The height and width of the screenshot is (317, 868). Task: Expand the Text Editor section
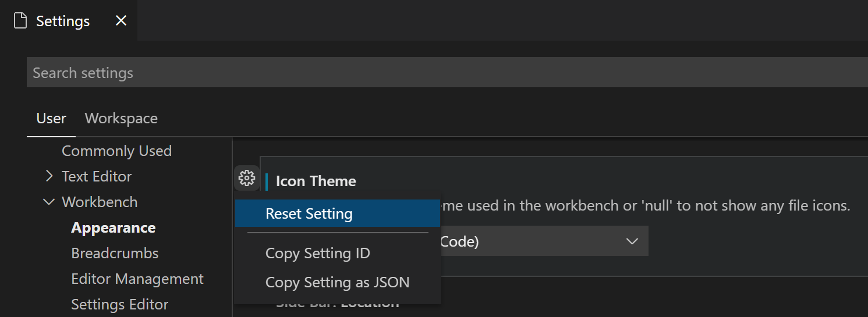[x=49, y=176]
